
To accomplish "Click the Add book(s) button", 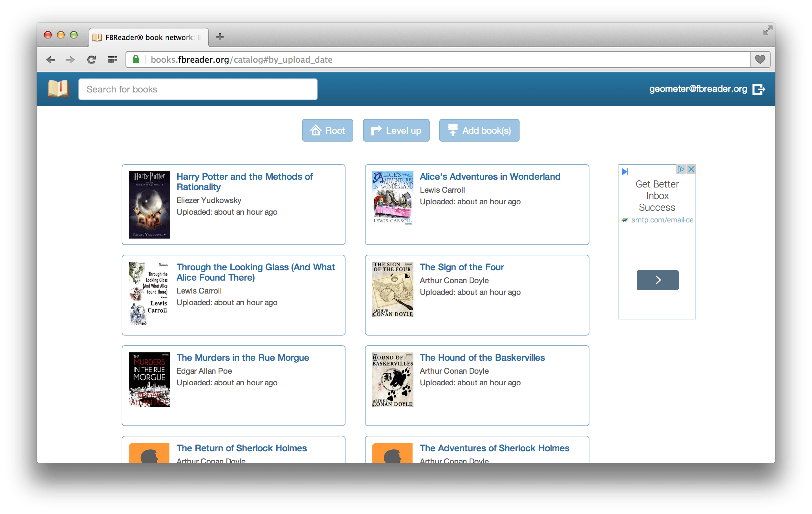I will click(x=479, y=130).
